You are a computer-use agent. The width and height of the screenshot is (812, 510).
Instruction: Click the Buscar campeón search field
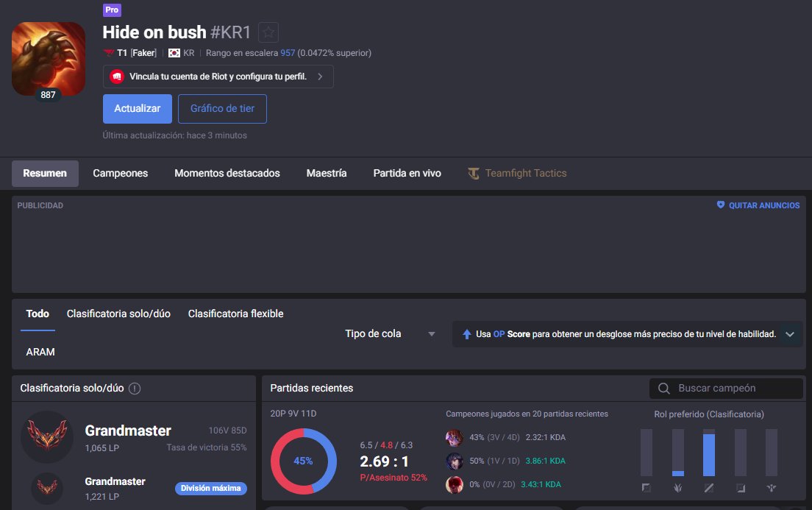tap(726, 389)
